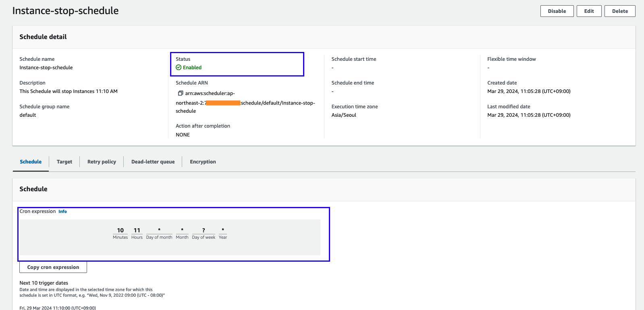Show the Encryption tab
Screen dimensions: 644x310
[x=203, y=162]
